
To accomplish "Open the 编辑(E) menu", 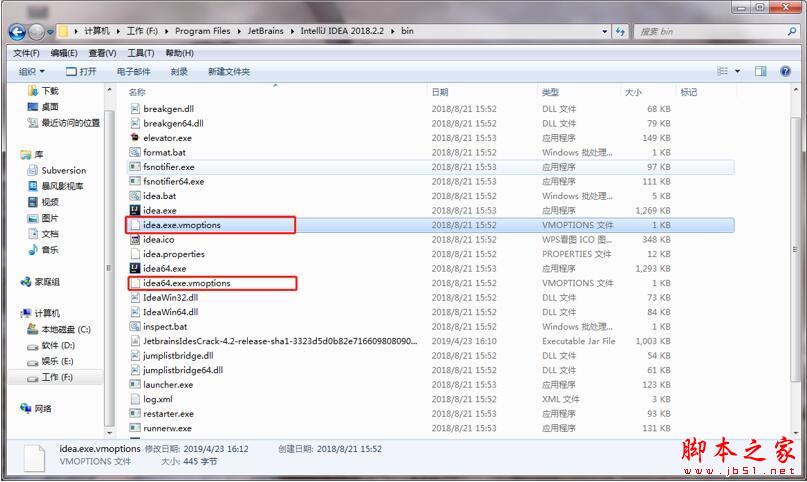I will pyautogui.click(x=64, y=53).
